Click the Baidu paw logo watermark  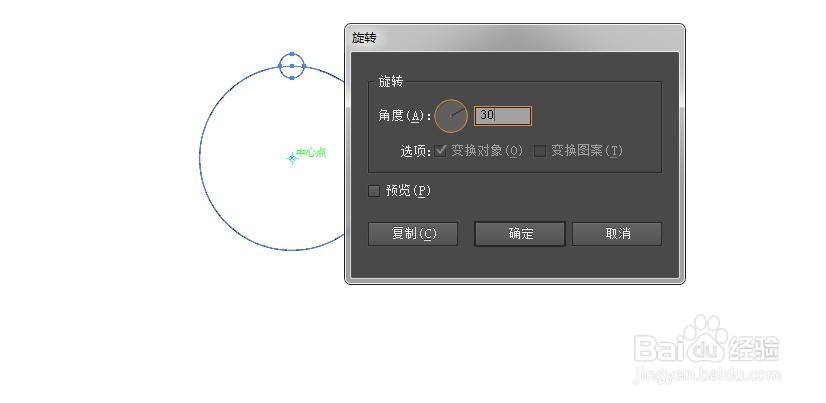[x=706, y=330]
